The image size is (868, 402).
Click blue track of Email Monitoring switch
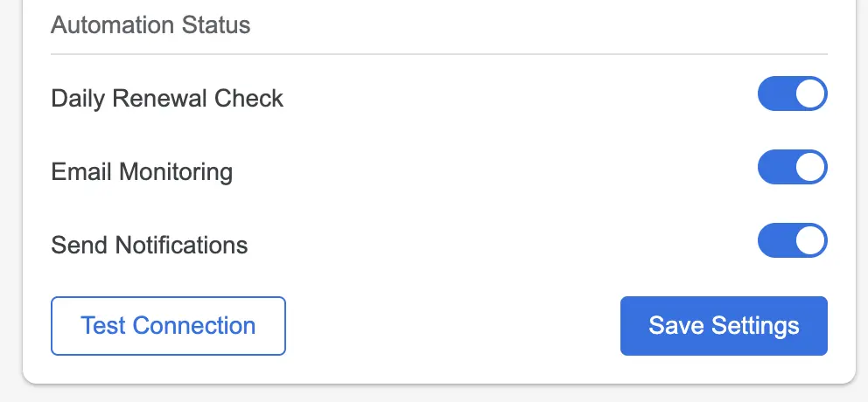pos(775,167)
